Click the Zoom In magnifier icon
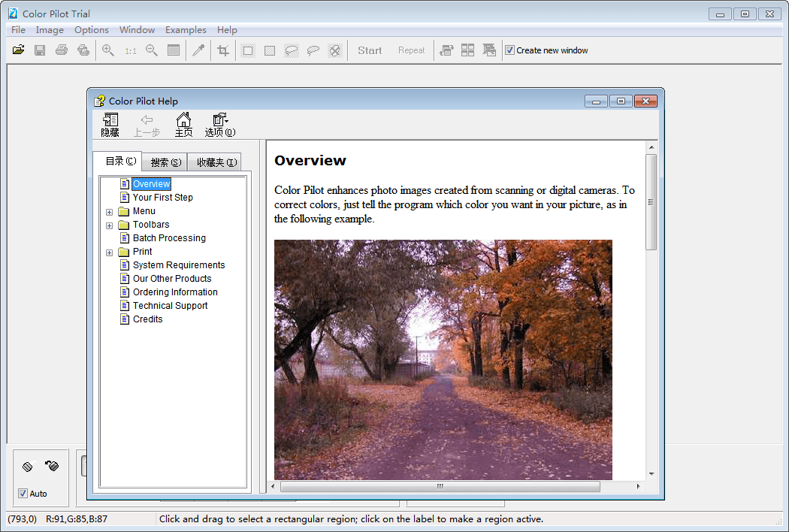The height and width of the screenshot is (532, 789). click(x=107, y=50)
